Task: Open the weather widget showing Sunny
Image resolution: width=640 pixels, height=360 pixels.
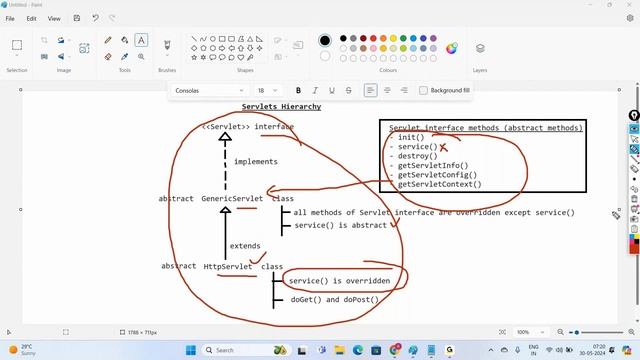Action: click(x=23, y=350)
